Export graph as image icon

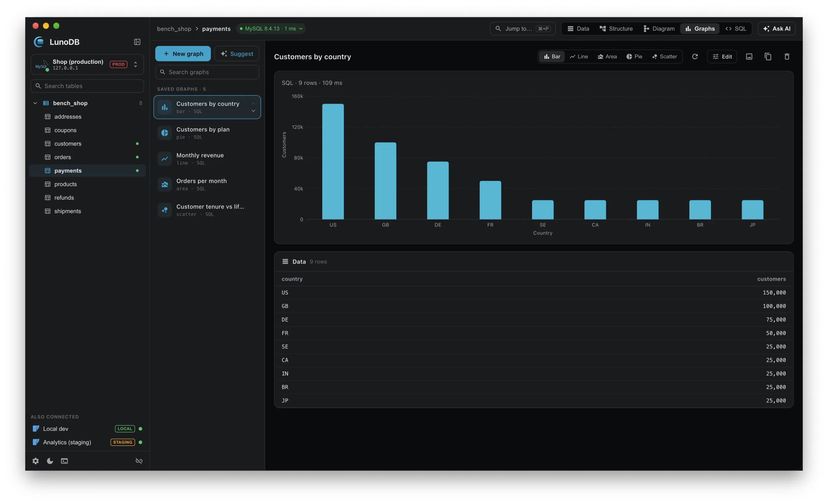[x=749, y=56]
